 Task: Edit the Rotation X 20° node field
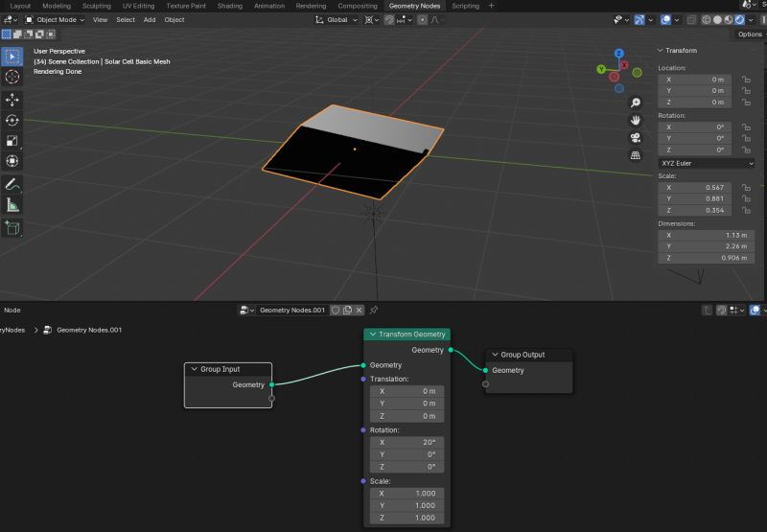coord(407,442)
